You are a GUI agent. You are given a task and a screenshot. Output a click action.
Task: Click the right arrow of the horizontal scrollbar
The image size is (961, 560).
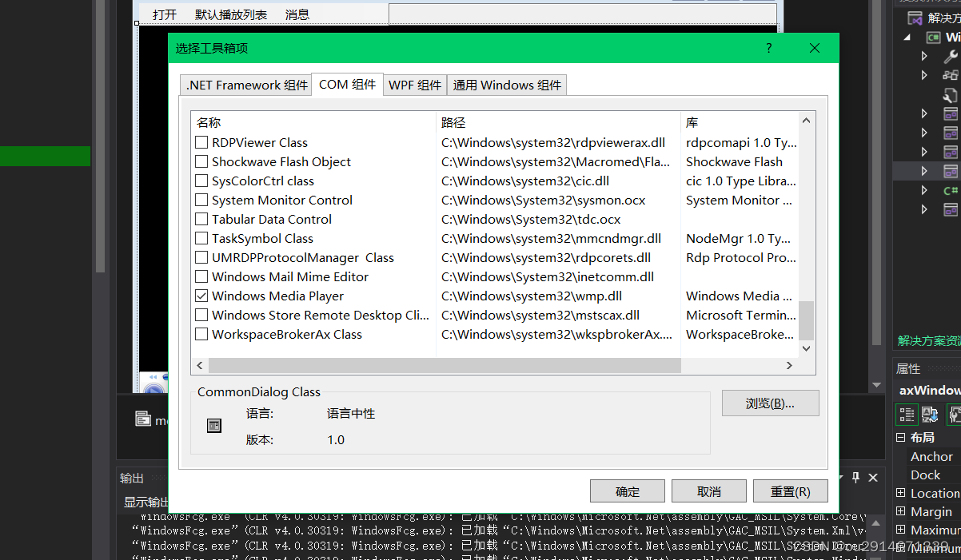789,365
